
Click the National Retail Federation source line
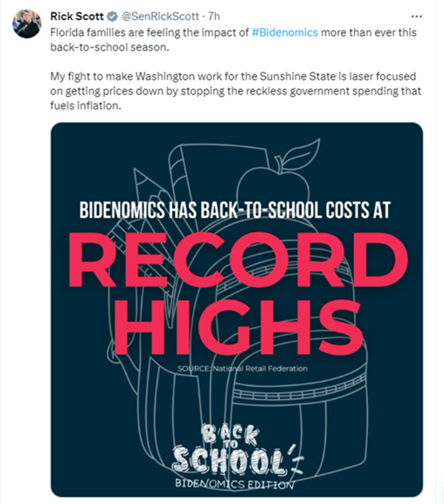tap(242, 368)
